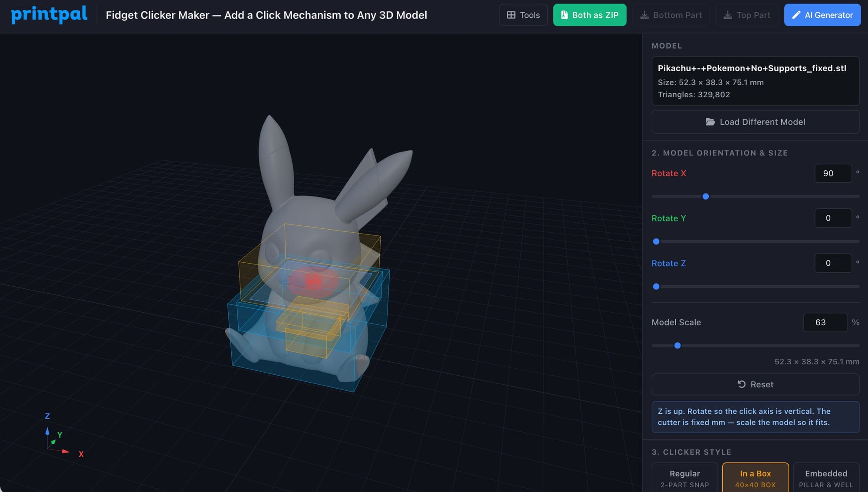Click the Model Scale slider handle
Viewport: 868px width, 492px height.
coord(677,346)
